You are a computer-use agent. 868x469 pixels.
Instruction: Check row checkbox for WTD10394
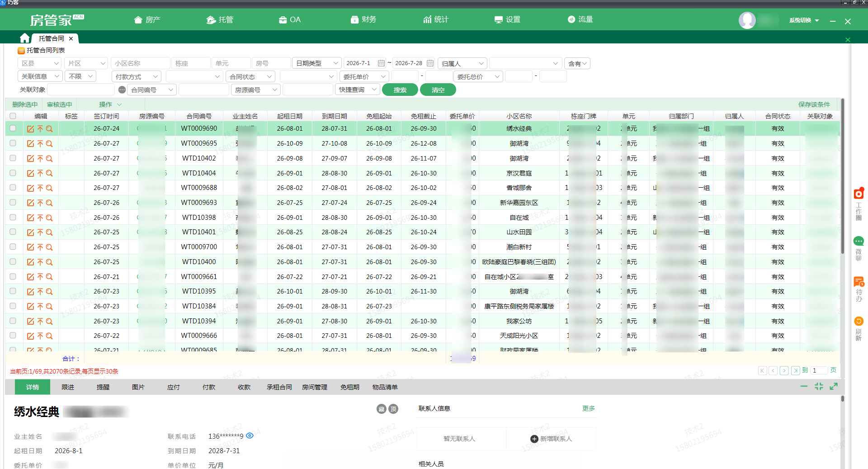tap(13, 321)
